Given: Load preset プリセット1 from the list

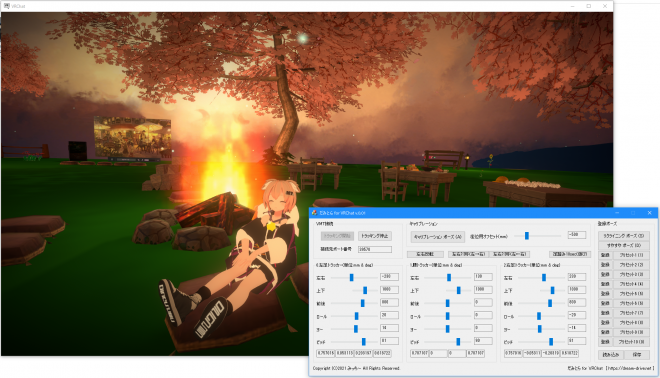Looking at the screenshot, I should click(x=631, y=255).
